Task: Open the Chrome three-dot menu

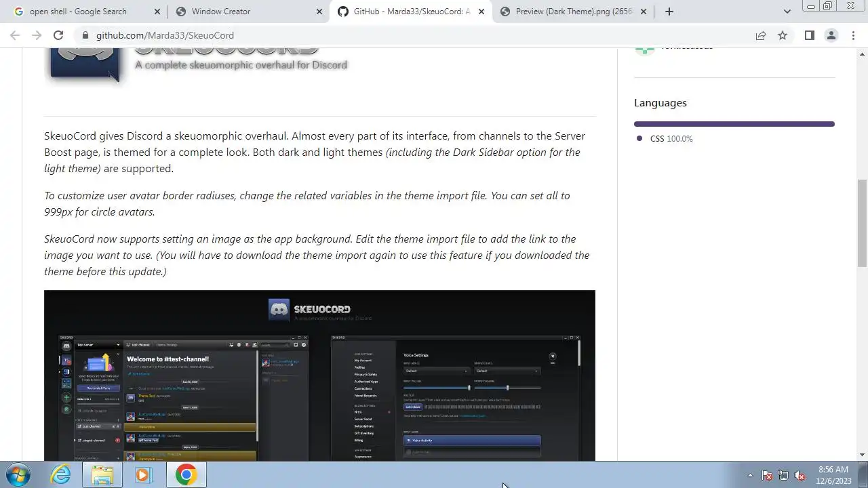Action: coord(853,35)
